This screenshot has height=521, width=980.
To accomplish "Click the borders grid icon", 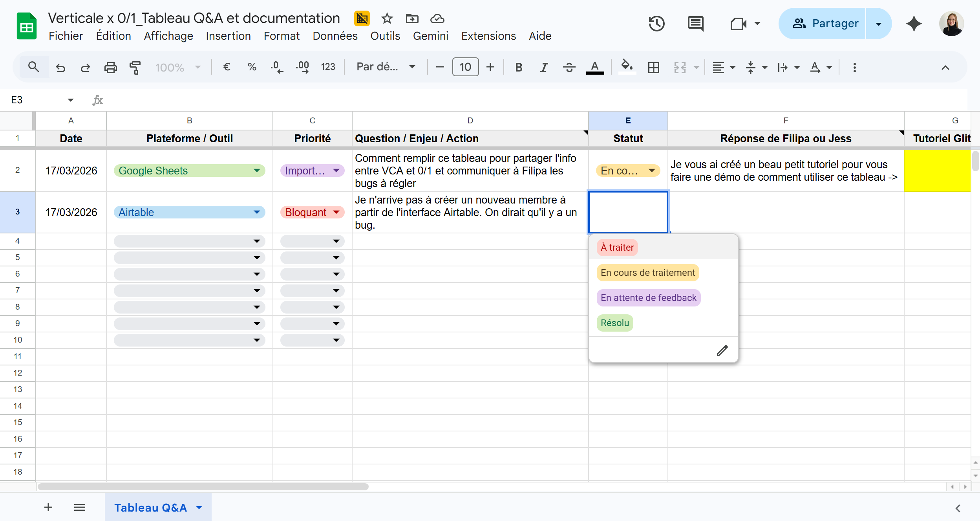I will pyautogui.click(x=653, y=68).
